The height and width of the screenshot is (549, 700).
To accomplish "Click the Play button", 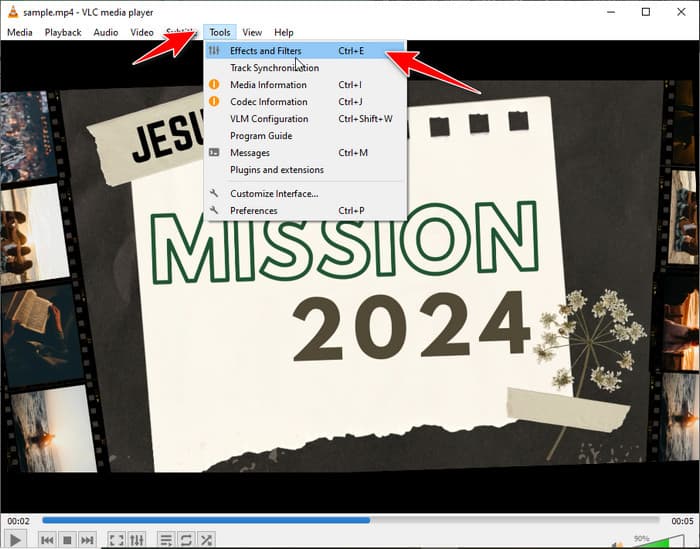I will pyautogui.click(x=15, y=540).
